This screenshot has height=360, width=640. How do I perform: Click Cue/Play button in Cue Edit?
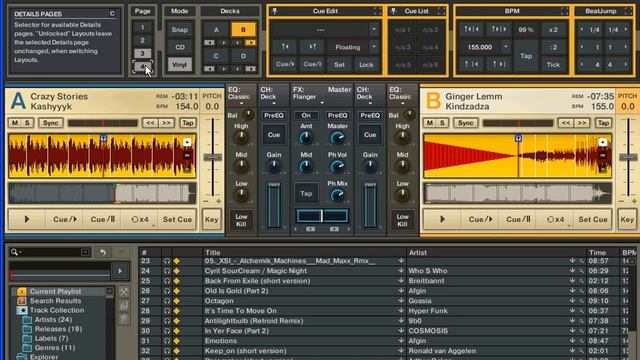285,64
